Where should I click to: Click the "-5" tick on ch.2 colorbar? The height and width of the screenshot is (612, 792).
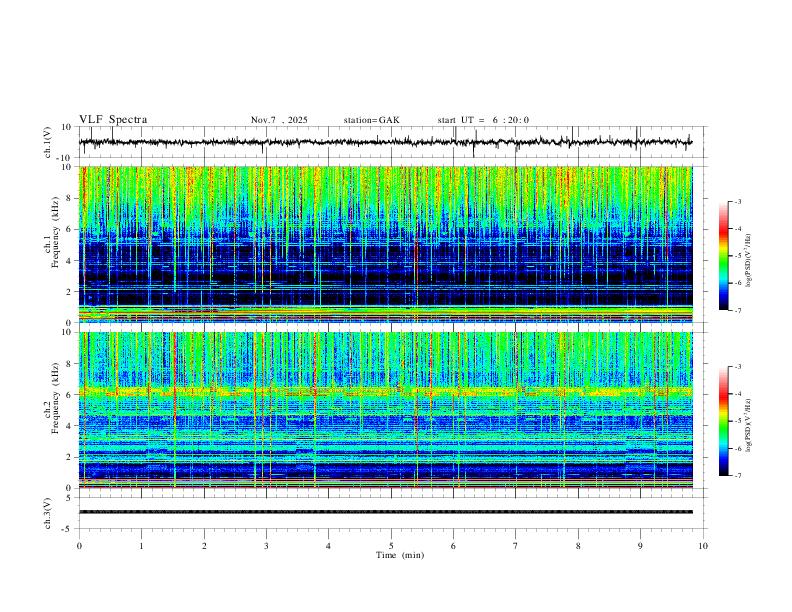pyautogui.click(x=738, y=421)
